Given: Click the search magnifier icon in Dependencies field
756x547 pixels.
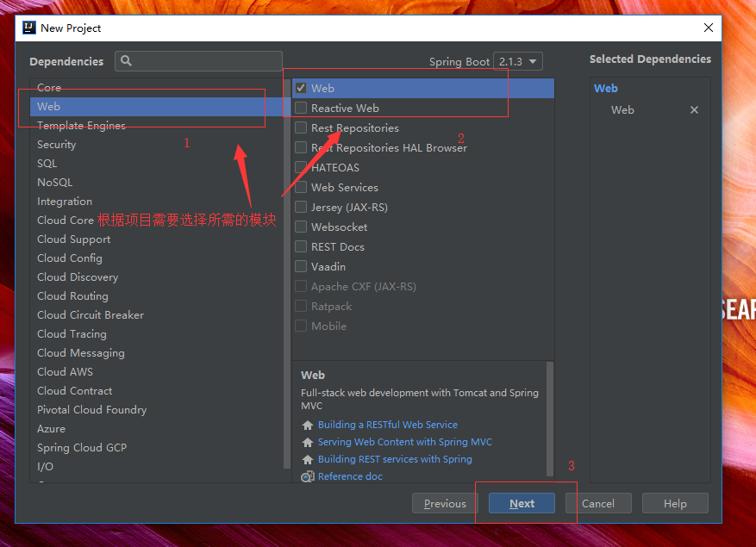Looking at the screenshot, I should pyautogui.click(x=127, y=60).
